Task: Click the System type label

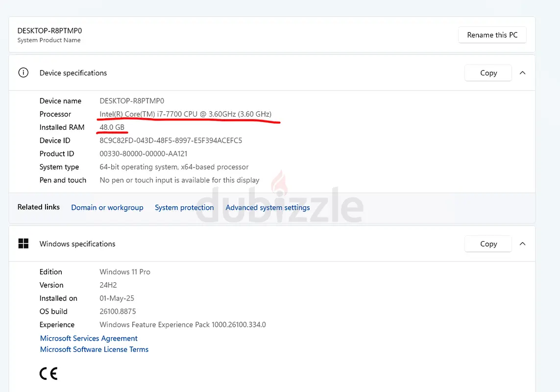Action: click(59, 167)
